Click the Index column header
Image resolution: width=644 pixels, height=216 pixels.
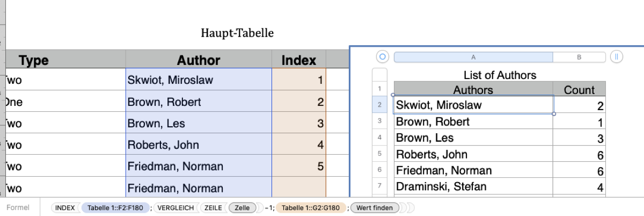pyautogui.click(x=299, y=60)
